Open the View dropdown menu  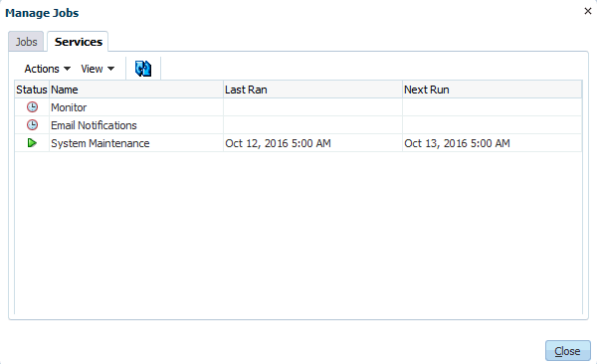pos(98,69)
